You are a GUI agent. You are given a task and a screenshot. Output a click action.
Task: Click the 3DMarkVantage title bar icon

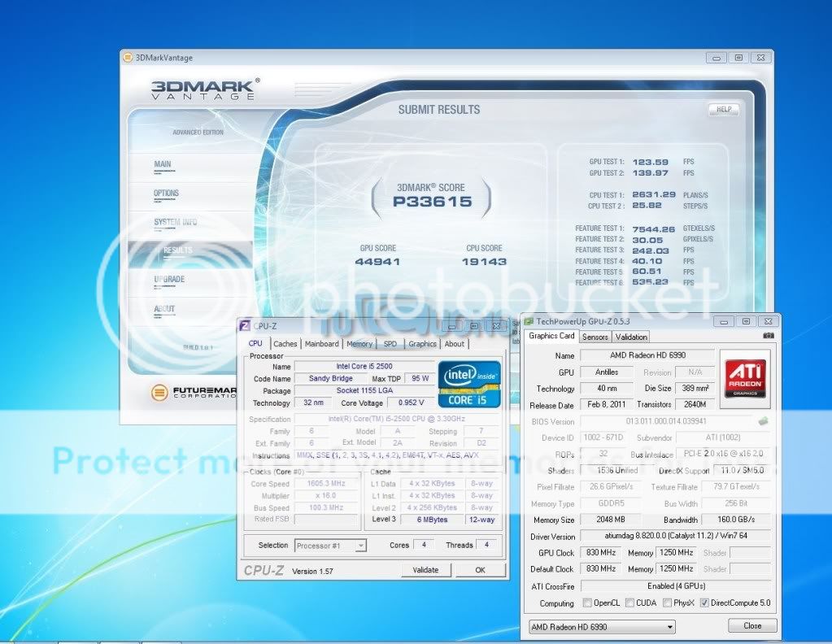pos(128,57)
